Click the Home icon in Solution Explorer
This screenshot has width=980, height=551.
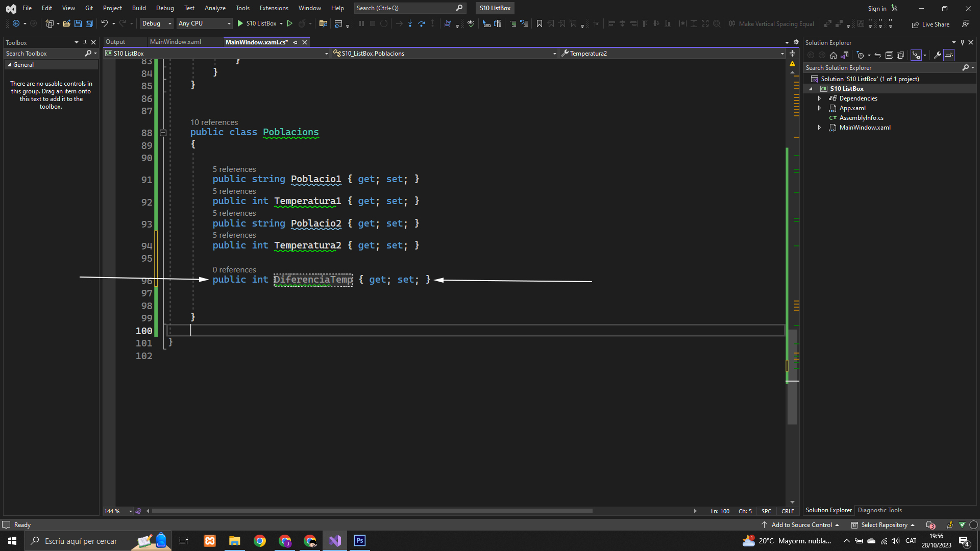coord(834,55)
